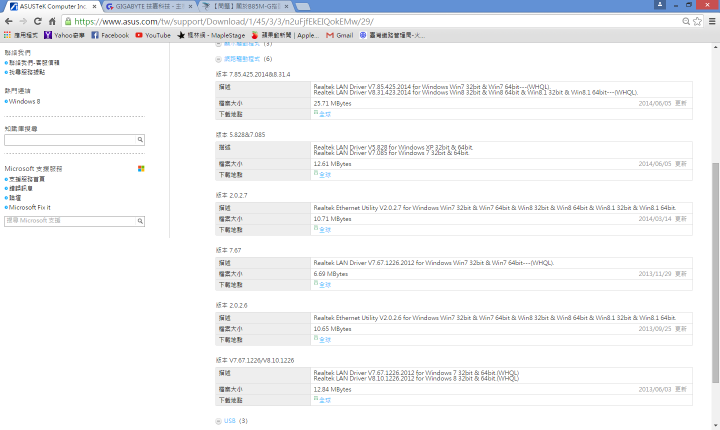The image size is (720, 430).
Task: Bookmark this page with the star icon
Action: [698, 21]
